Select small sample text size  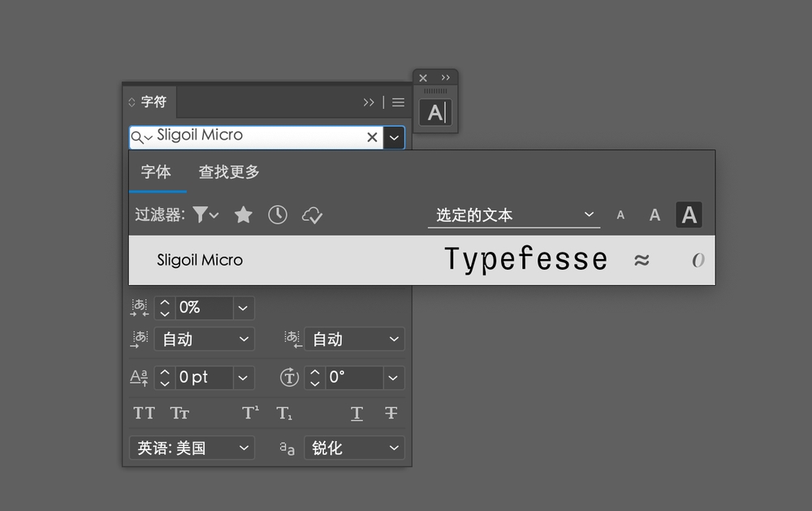click(x=620, y=215)
